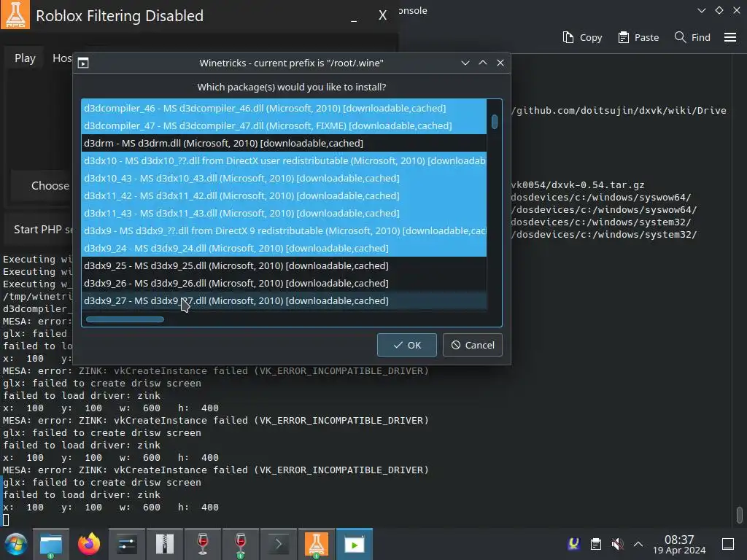The image size is (747, 560).
Task: Switch to the terminal taskbar entry
Action: pyautogui.click(x=278, y=544)
